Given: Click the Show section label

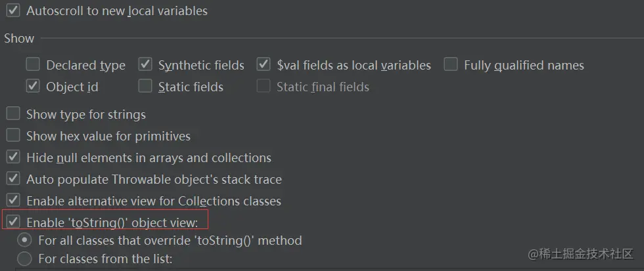Looking at the screenshot, I should coord(19,38).
